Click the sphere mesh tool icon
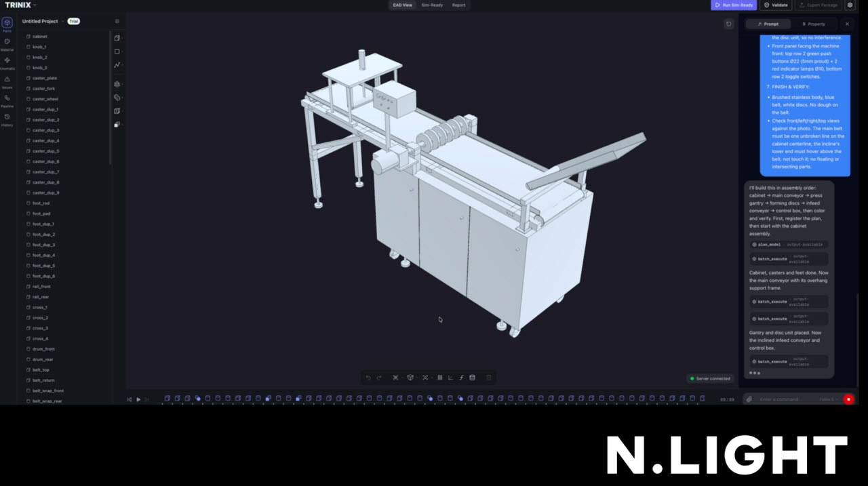 point(117,84)
